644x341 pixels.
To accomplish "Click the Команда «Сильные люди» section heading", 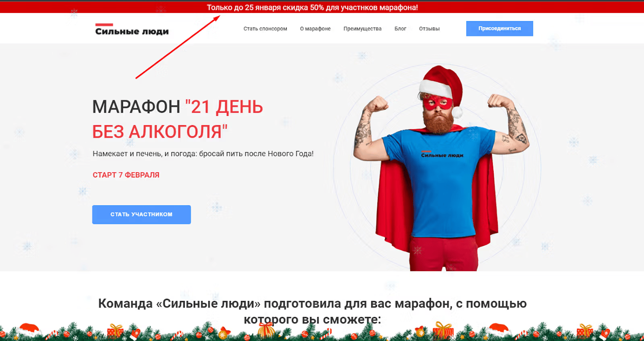I will pos(312,311).
